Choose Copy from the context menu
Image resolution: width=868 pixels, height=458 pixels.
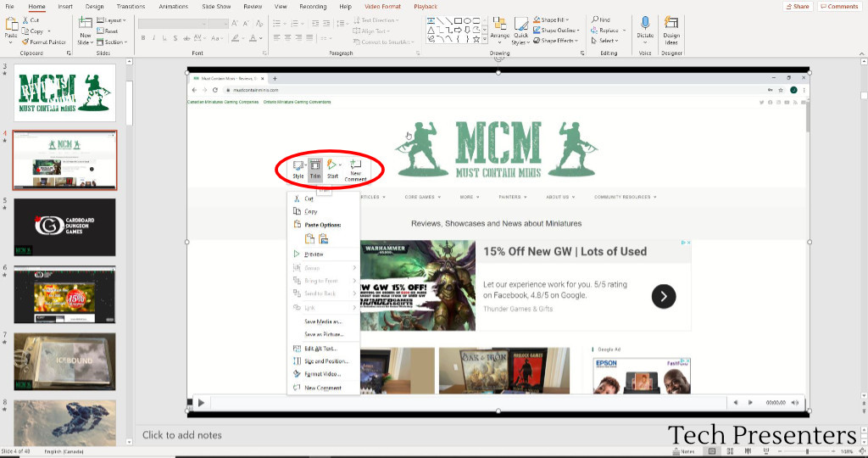(323, 211)
